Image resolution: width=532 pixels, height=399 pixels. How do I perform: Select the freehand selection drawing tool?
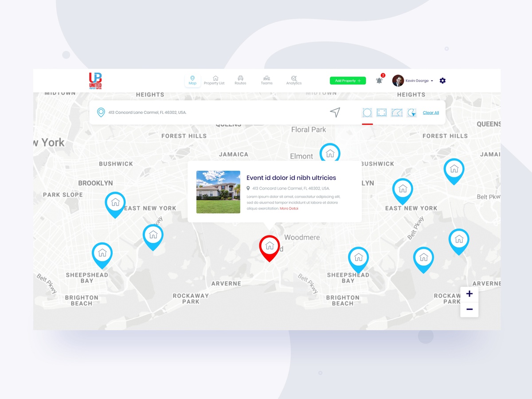pos(412,113)
